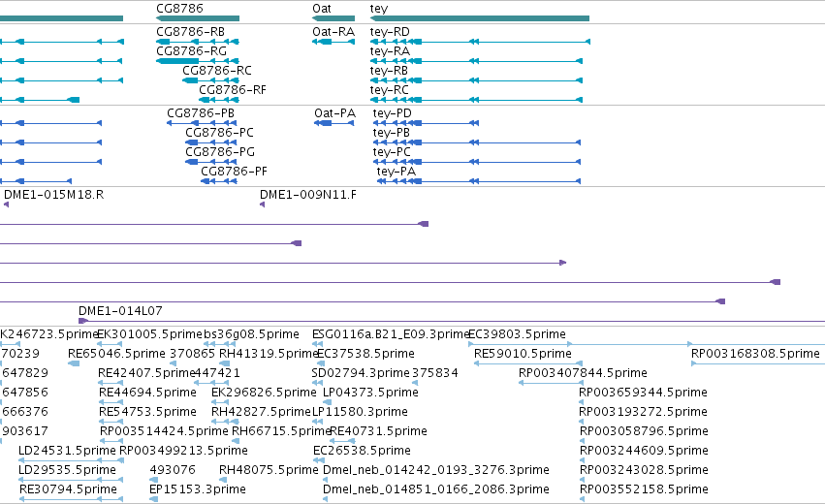825x504 pixels.
Task: Click EST label SD02794.3prime
Action: point(361,373)
